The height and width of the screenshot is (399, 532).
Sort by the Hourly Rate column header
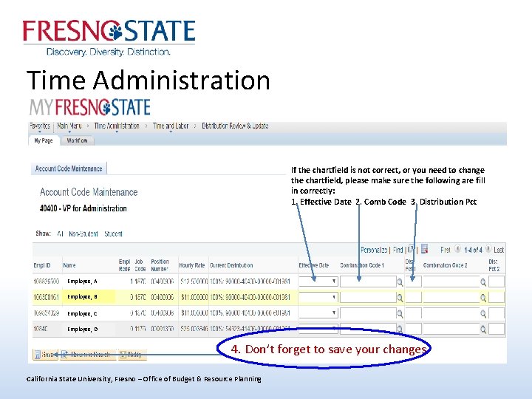[x=191, y=265]
